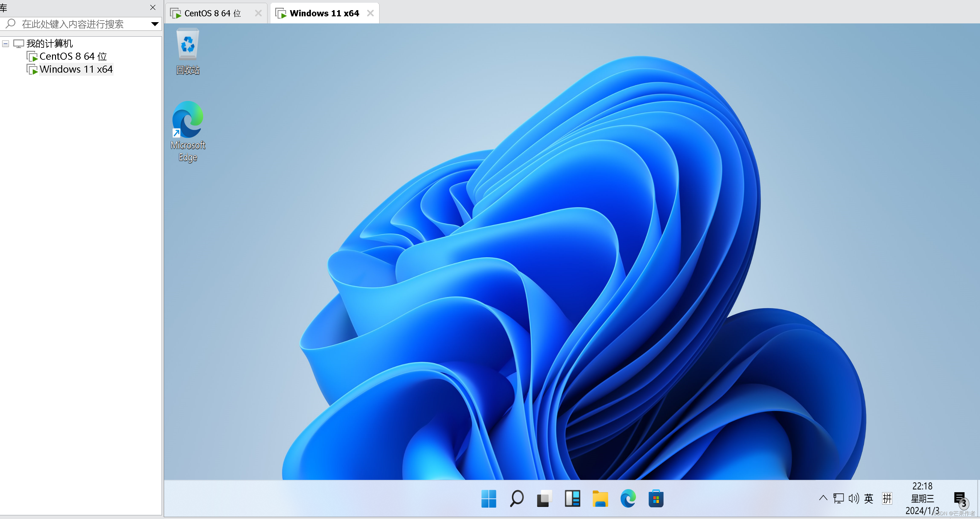980x519 pixels.
Task: Open the notification center icon
Action: point(960,498)
